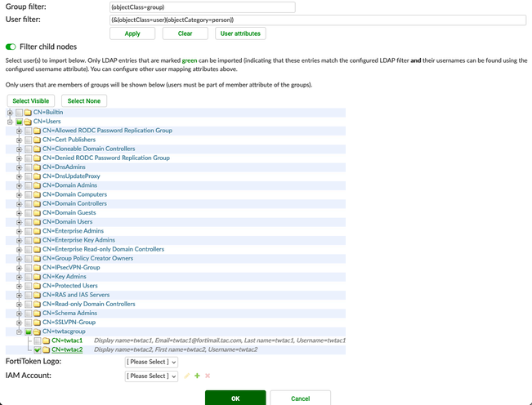The image size is (532, 405).
Task: Click the pencil edit icon beside IAM Account
Action: click(x=186, y=376)
